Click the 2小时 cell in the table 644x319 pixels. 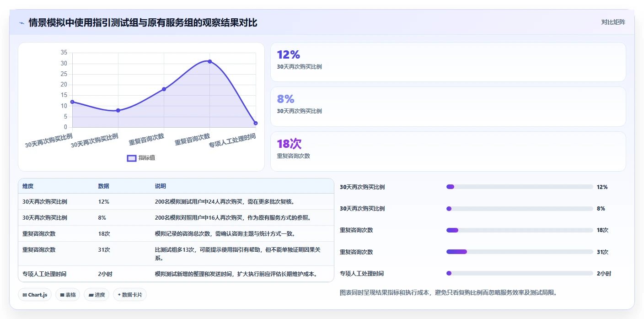coord(105,274)
